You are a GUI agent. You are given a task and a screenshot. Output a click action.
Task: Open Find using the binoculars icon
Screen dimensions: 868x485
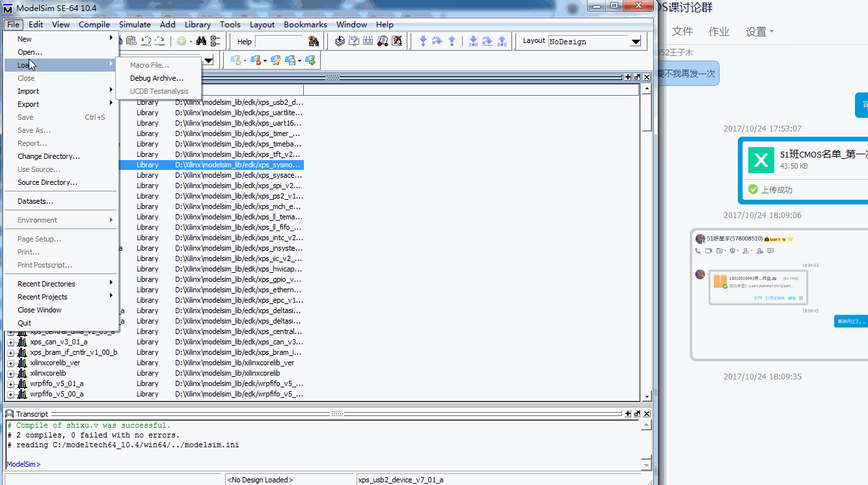[200, 40]
